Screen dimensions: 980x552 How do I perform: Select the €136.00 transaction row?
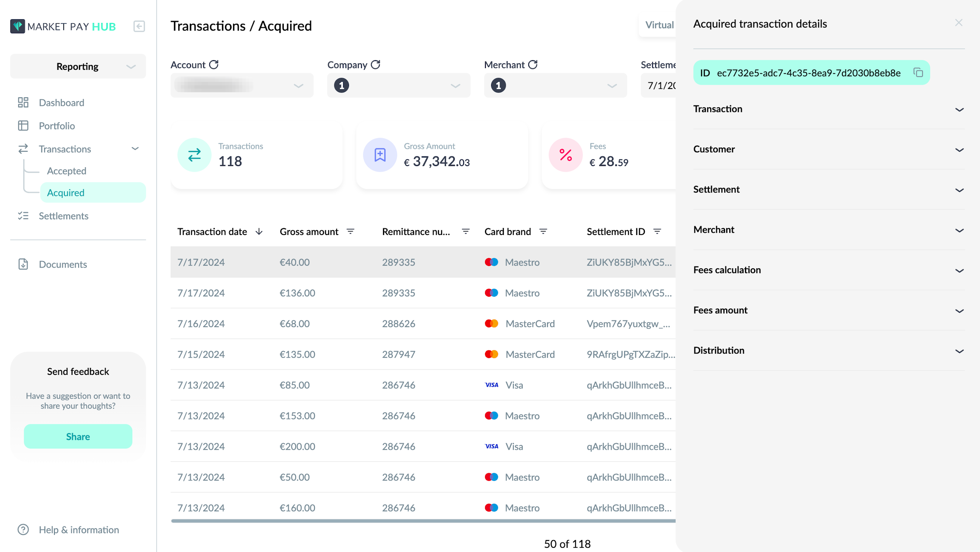coord(423,293)
